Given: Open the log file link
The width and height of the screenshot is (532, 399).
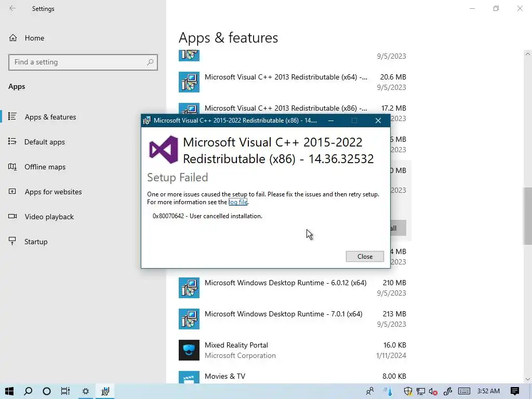Looking at the screenshot, I should pyautogui.click(x=238, y=202).
